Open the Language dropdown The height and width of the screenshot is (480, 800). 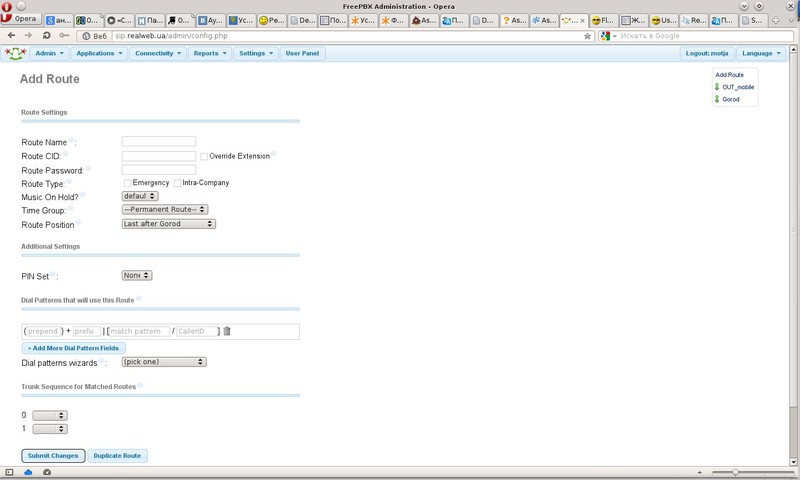click(x=761, y=53)
